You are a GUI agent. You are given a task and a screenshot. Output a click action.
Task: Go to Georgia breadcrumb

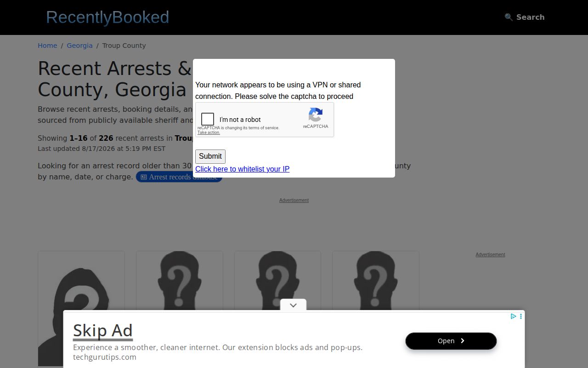pyautogui.click(x=79, y=46)
